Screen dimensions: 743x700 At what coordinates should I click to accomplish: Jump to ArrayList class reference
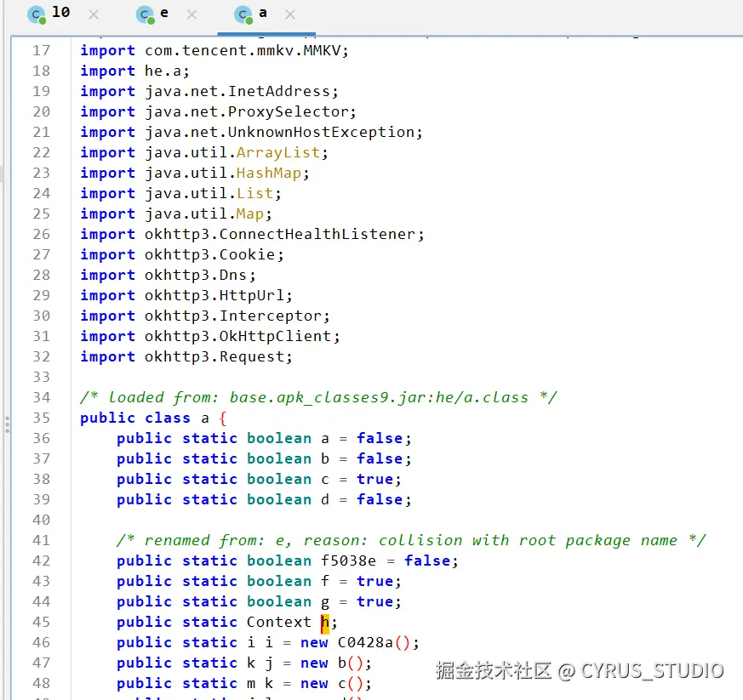pyautogui.click(x=278, y=152)
